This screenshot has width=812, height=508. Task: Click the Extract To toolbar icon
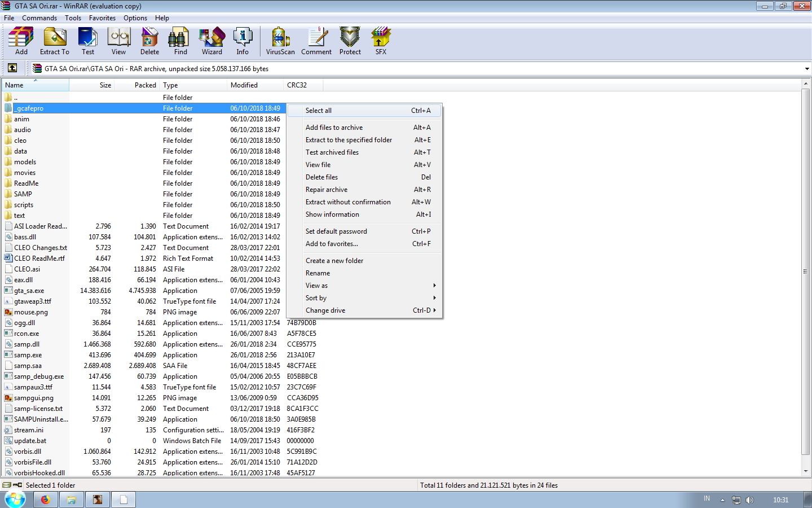[55, 41]
